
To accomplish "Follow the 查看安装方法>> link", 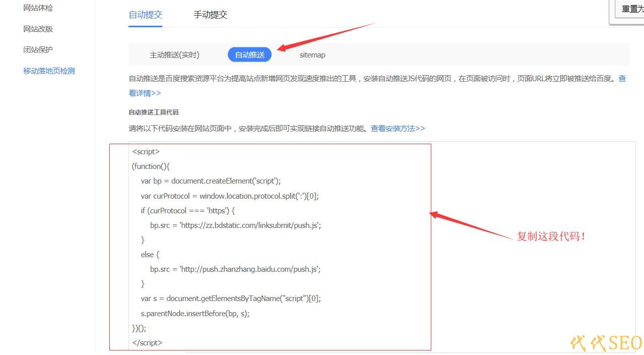I will (x=398, y=129).
